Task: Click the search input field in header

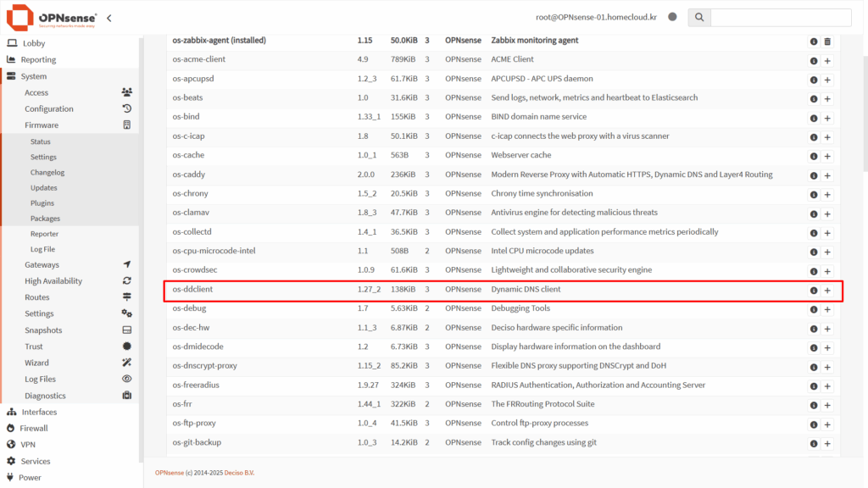Action: [x=780, y=17]
